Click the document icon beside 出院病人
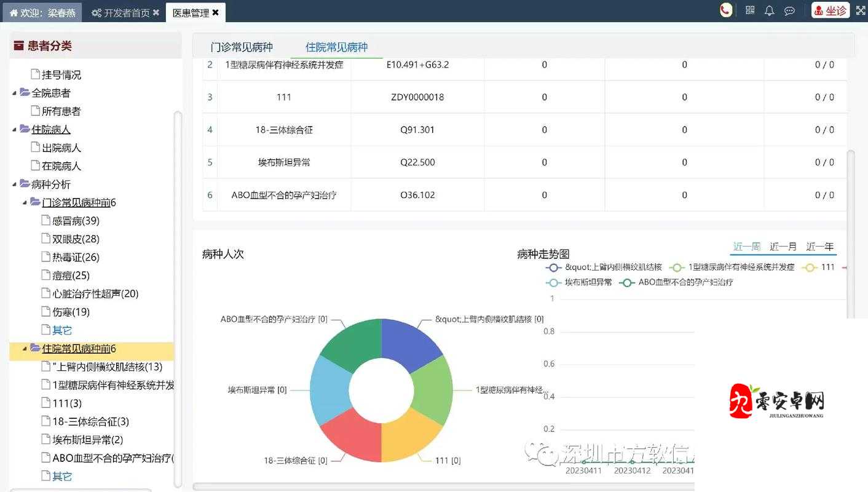 coord(36,147)
